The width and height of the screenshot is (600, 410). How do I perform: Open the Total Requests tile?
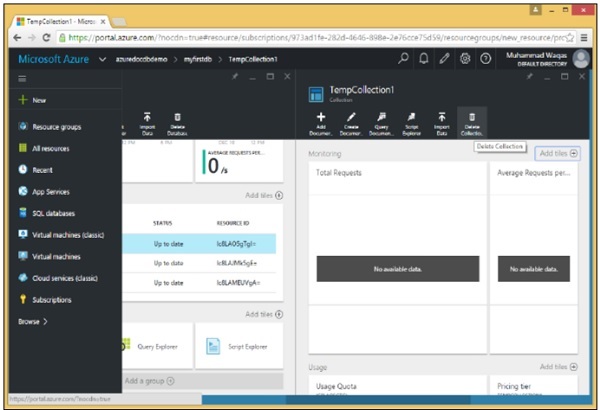398,258
